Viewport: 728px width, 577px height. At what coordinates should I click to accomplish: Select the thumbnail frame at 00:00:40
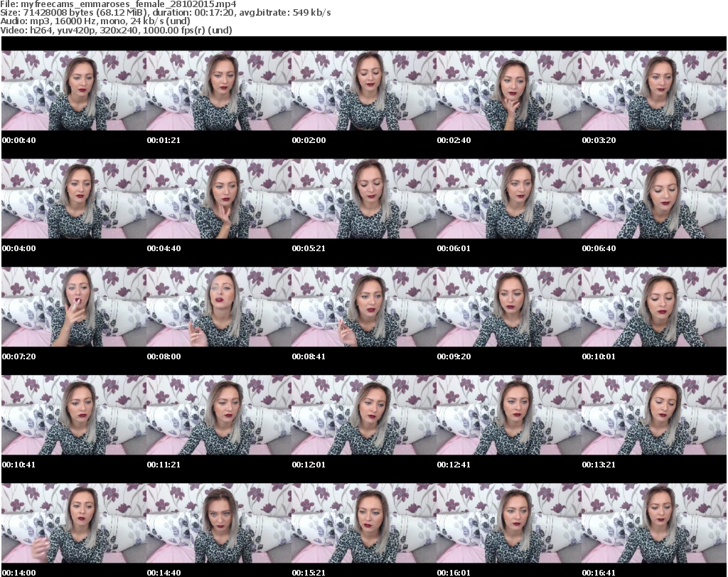pyautogui.click(x=74, y=90)
